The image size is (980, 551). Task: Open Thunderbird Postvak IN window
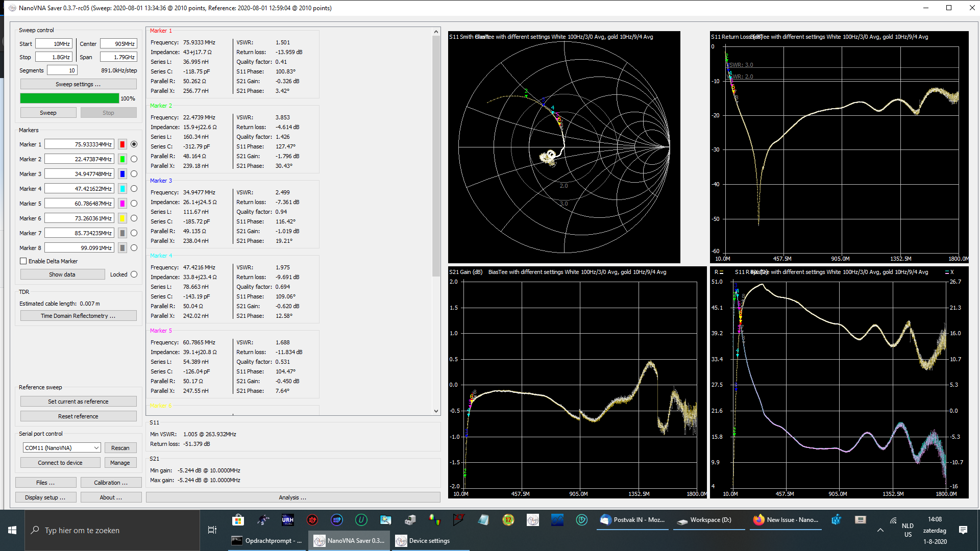633,520
